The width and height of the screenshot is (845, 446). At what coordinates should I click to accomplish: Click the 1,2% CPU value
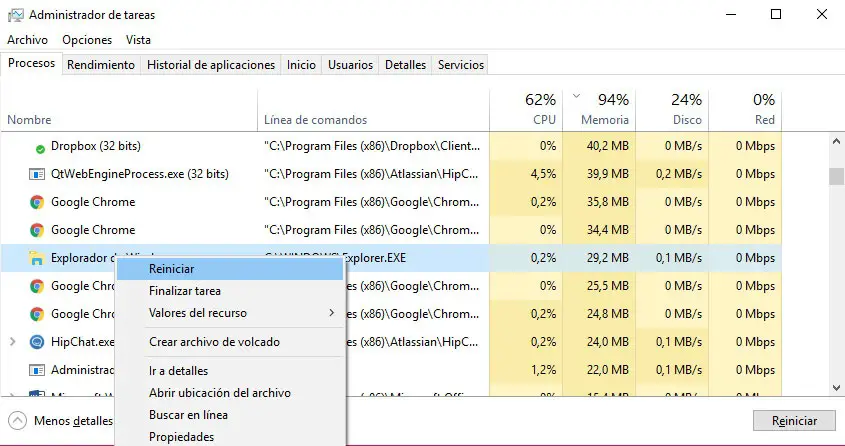[543, 370]
